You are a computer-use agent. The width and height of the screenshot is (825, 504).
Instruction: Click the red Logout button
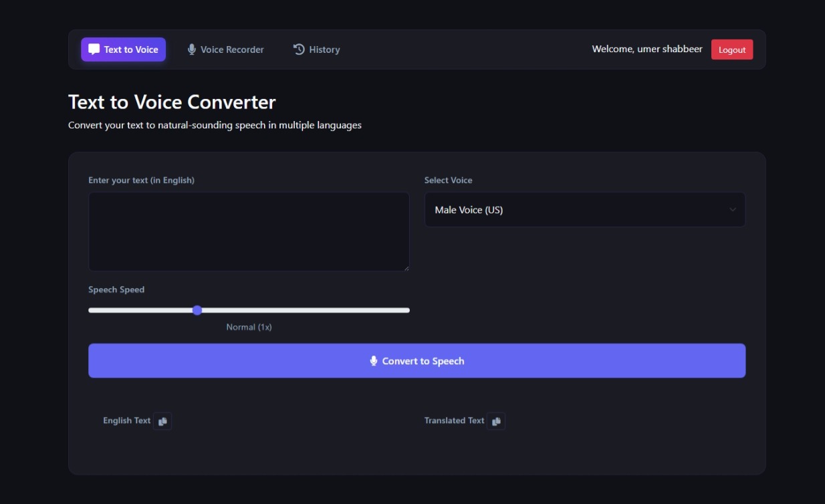[x=732, y=49]
